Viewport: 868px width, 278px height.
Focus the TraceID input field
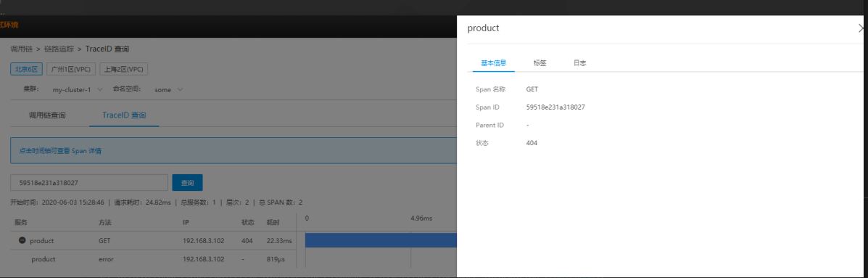tap(89, 183)
